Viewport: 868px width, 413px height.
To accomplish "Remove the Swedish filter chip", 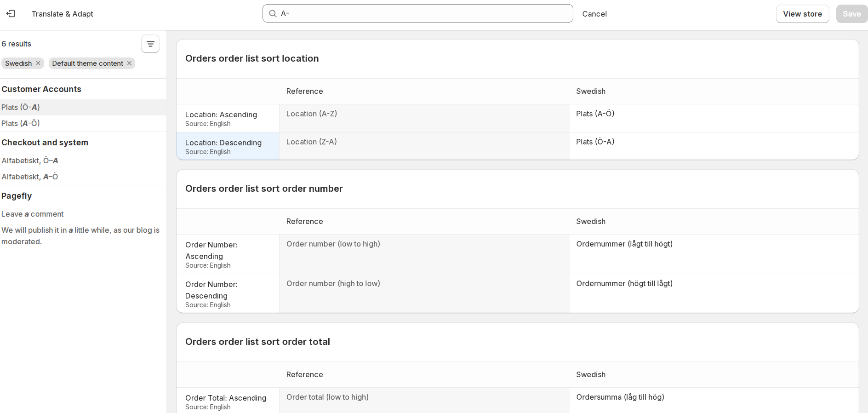I will click(38, 63).
